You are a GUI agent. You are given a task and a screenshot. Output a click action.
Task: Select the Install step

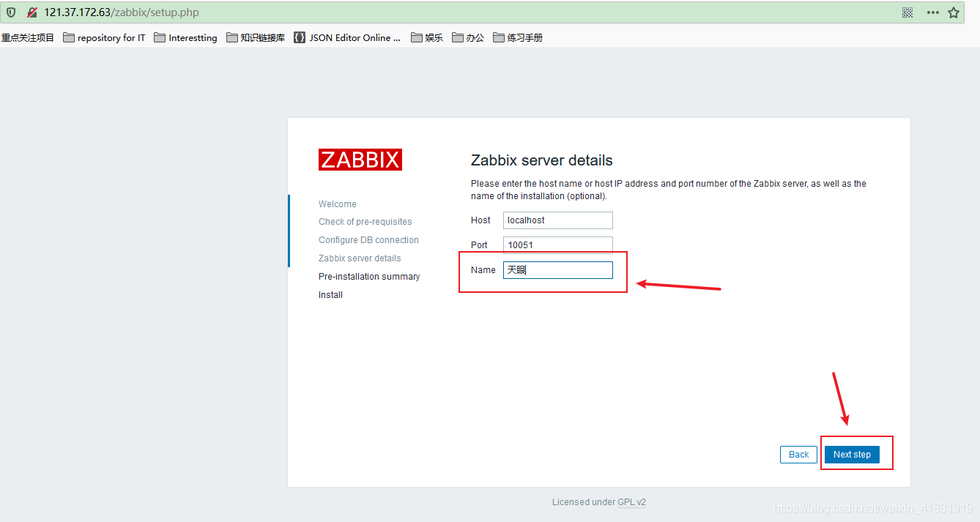coord(330,294)
